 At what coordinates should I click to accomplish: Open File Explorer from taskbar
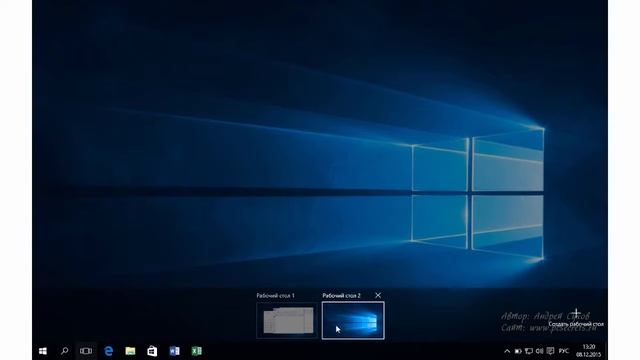[130, 351]
